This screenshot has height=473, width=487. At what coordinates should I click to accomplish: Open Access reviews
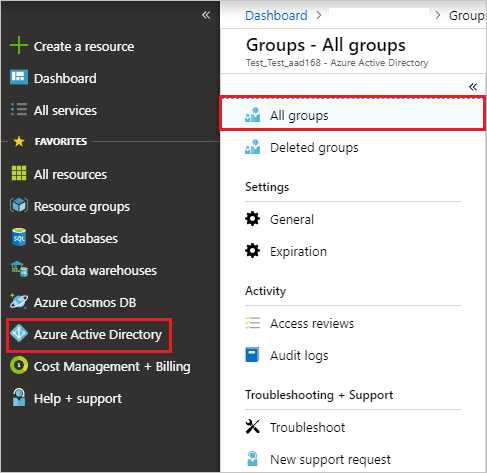(x=312, y=323)
